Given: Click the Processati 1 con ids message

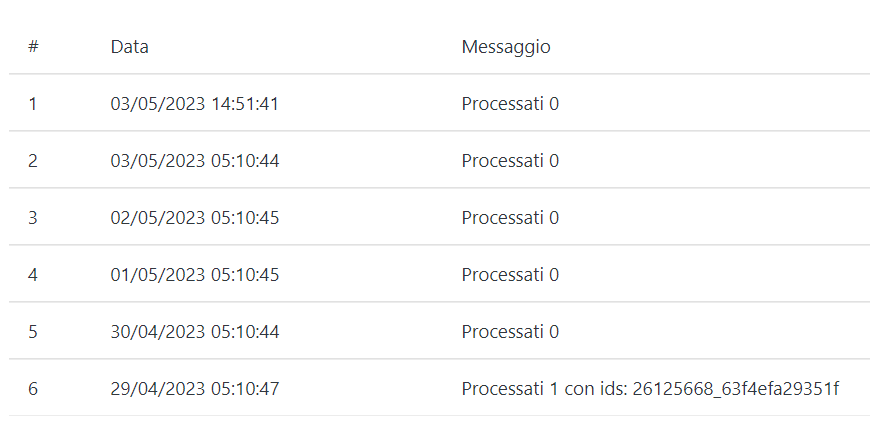Looking at the screenshot, I should [650, 388].
